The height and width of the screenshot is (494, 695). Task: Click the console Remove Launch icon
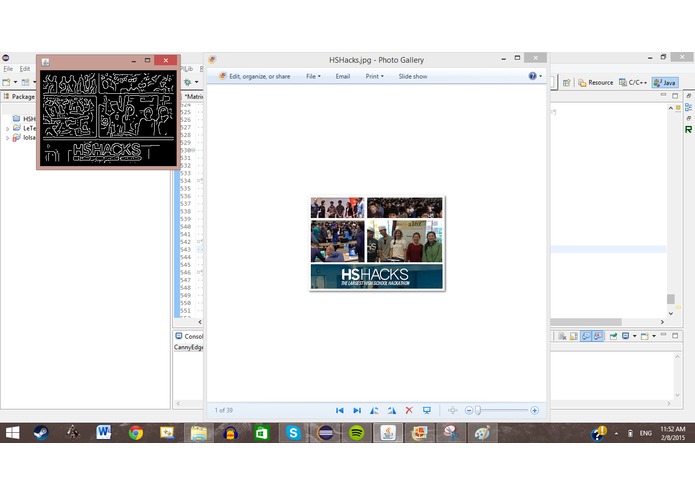coord(562,336)
